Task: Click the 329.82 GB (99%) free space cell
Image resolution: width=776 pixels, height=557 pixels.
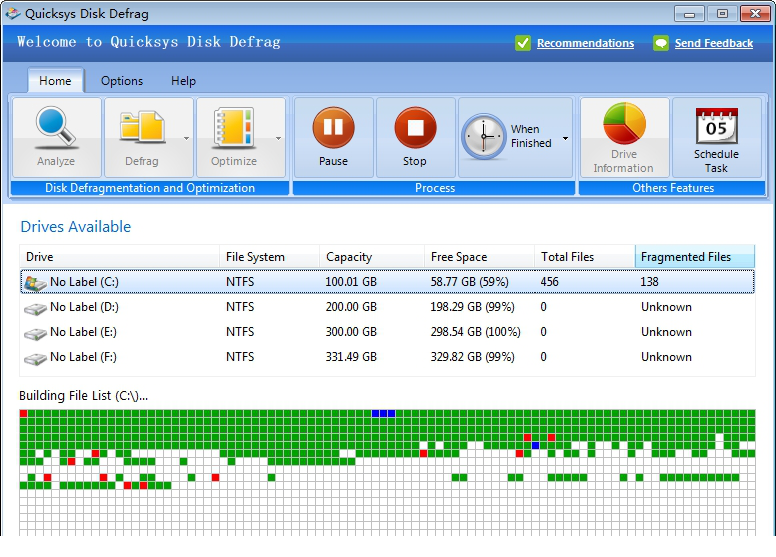Action: [472, 357]
